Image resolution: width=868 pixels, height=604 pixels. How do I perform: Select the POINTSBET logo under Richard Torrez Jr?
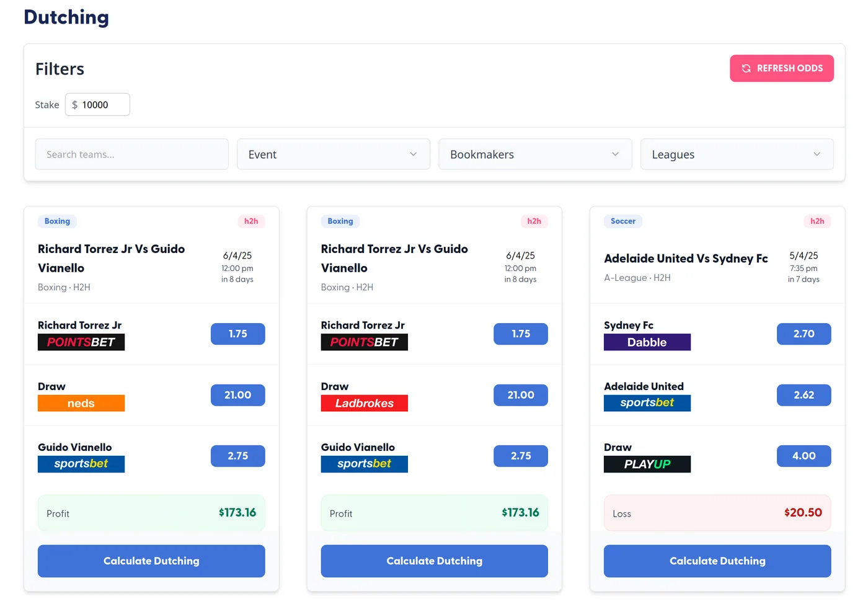pos(81,342)
